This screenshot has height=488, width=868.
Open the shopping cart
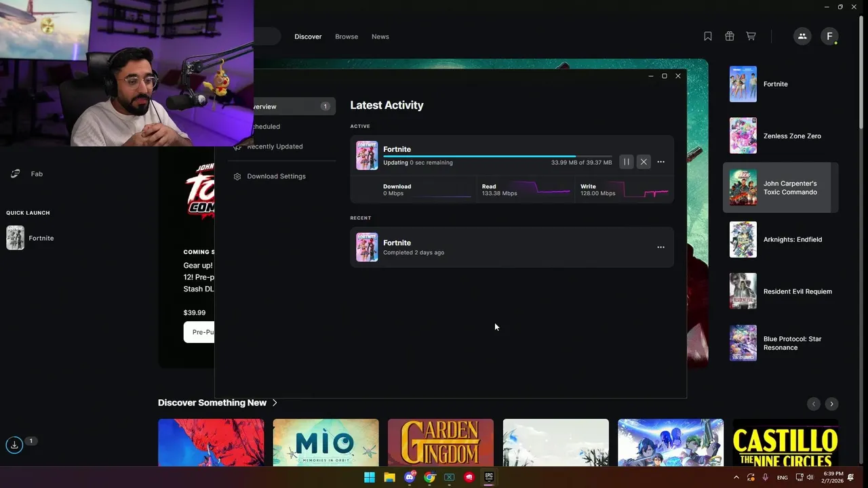tap(751, 37)
